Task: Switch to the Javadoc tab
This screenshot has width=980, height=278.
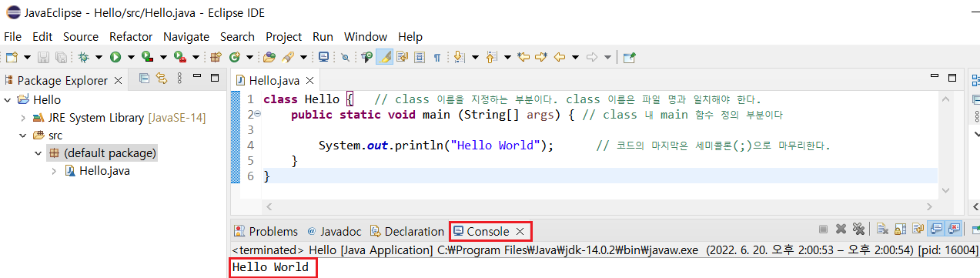Action: (334, 231)
